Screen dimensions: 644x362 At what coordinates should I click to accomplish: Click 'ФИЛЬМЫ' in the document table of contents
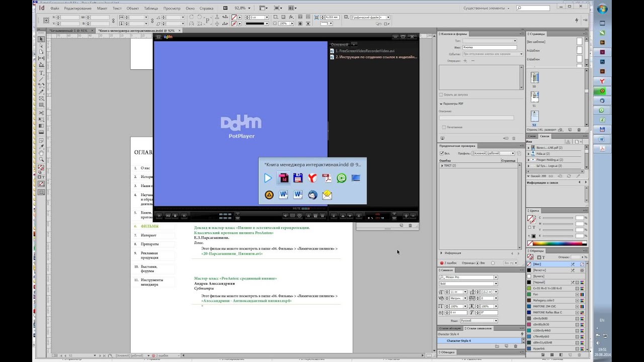click(x=149, y=226)
